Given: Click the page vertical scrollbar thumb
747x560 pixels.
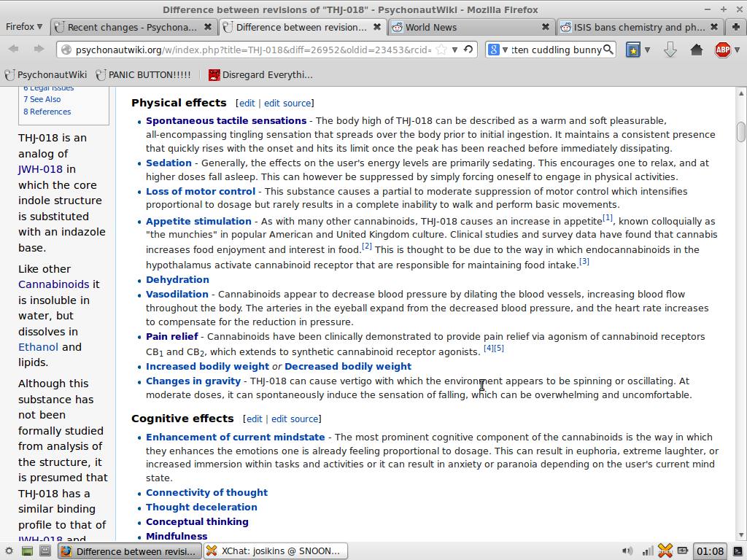Looking at the screenshot, I should (741, 131).
